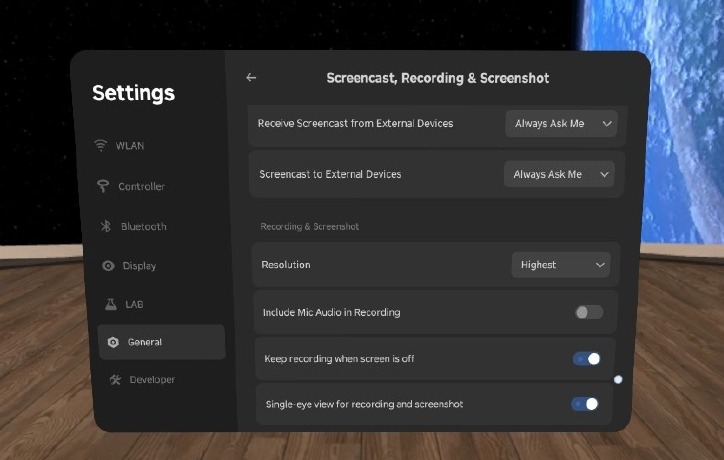Expand Screencast to External Devices dropdown
Viewport: 724px width, 460px height.
(x=559, y=174)
